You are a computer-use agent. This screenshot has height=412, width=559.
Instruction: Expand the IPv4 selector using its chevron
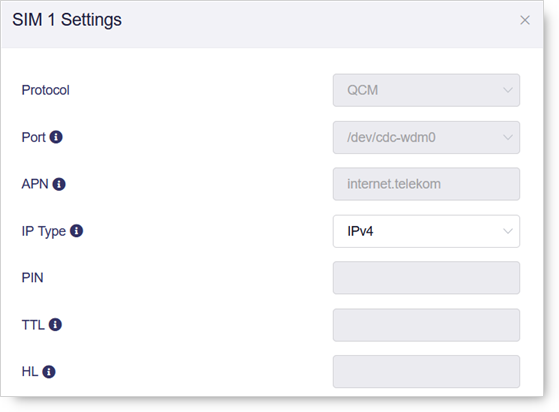[x=508, y=231]
